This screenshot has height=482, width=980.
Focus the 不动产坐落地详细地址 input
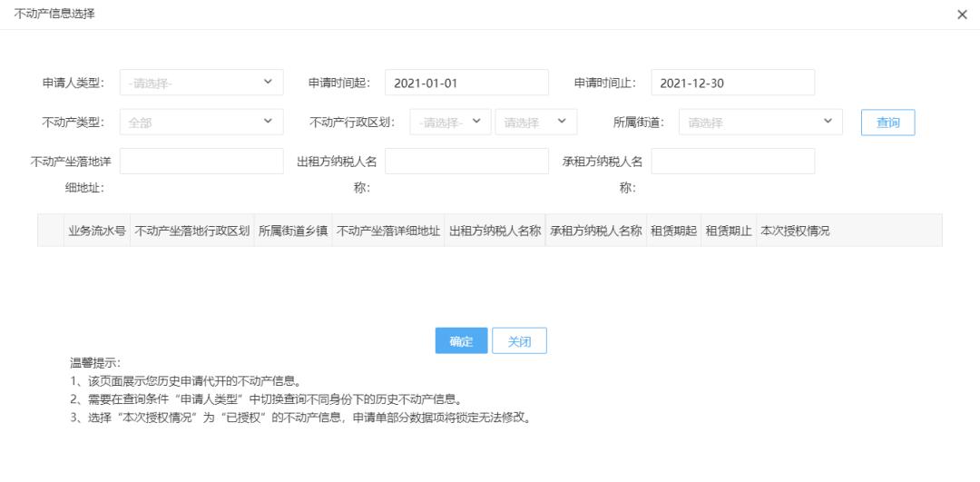click(x=201, y=162)
